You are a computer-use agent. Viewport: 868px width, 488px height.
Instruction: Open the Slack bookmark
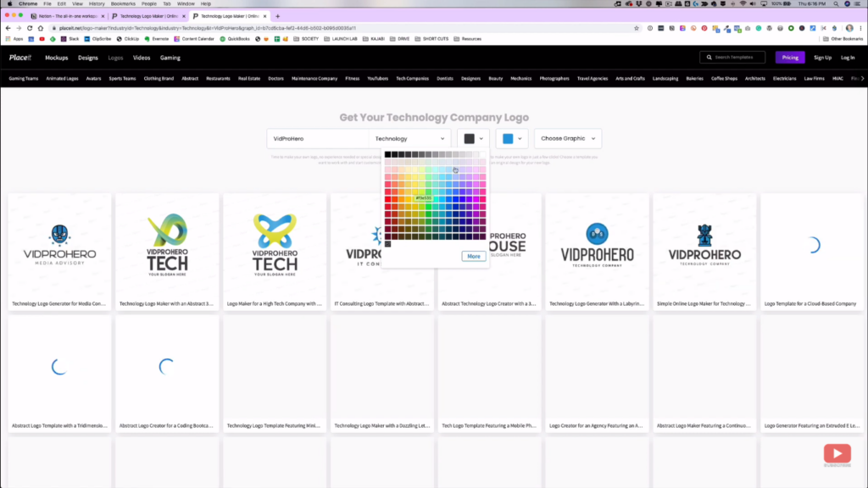[x=70, y=39]
